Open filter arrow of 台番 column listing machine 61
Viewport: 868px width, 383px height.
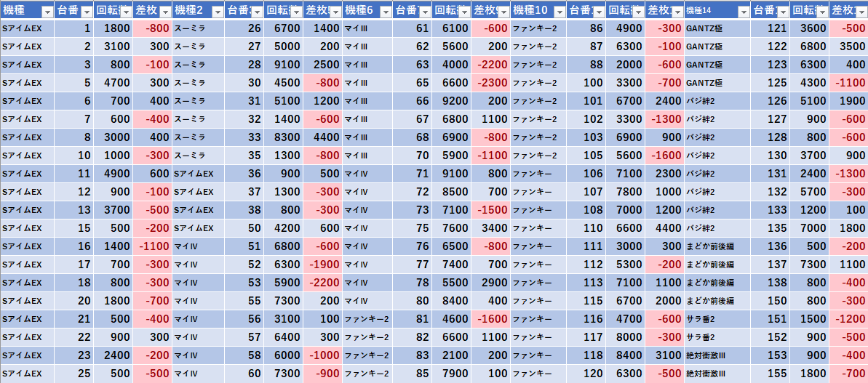point(425,12)
